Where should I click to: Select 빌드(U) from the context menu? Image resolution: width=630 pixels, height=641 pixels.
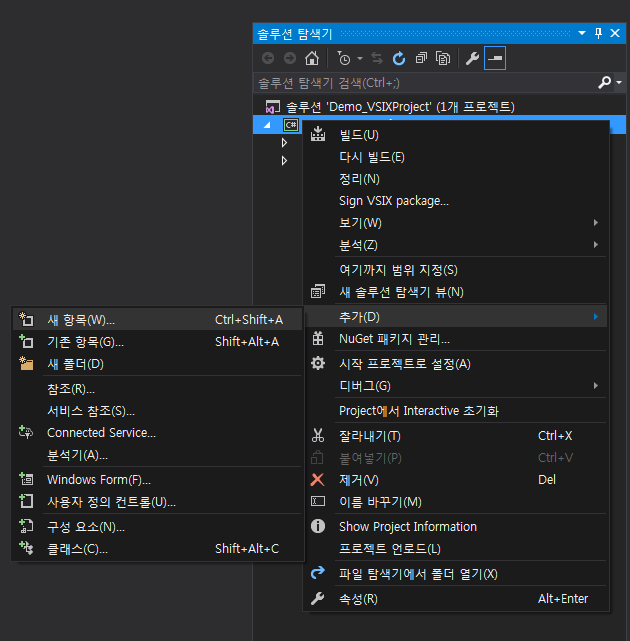click(456, 135)
